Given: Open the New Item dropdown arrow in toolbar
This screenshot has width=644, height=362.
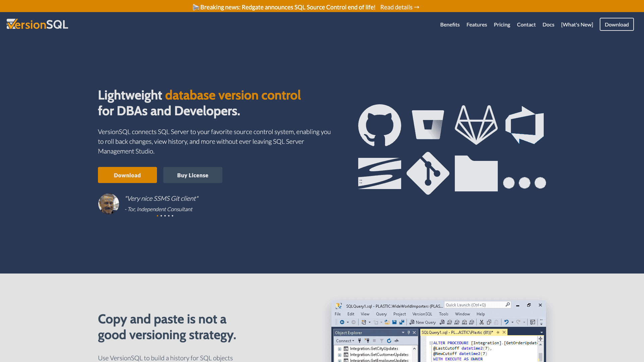Looking at the screenshot, I should (x=370, y=322).
